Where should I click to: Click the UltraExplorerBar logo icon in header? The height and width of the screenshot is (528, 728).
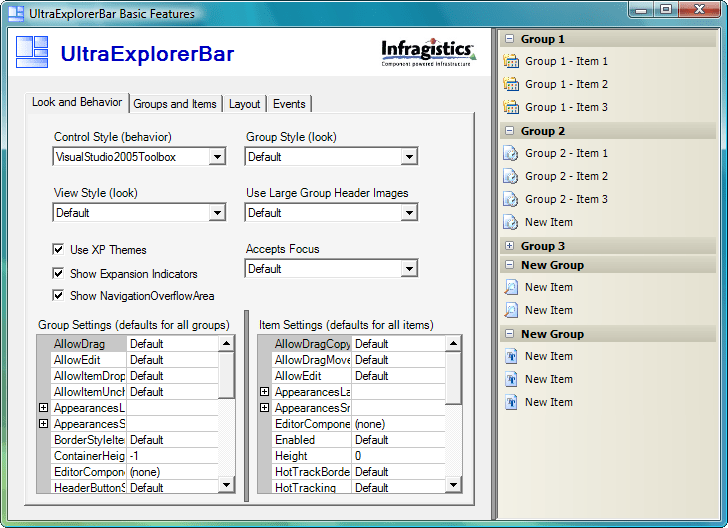coord(32,52)
